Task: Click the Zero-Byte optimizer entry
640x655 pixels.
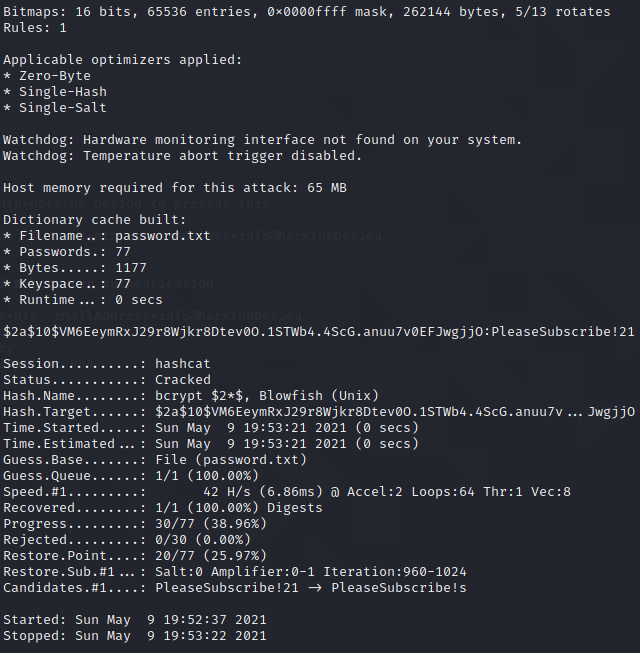Action: tap(47, 76)
